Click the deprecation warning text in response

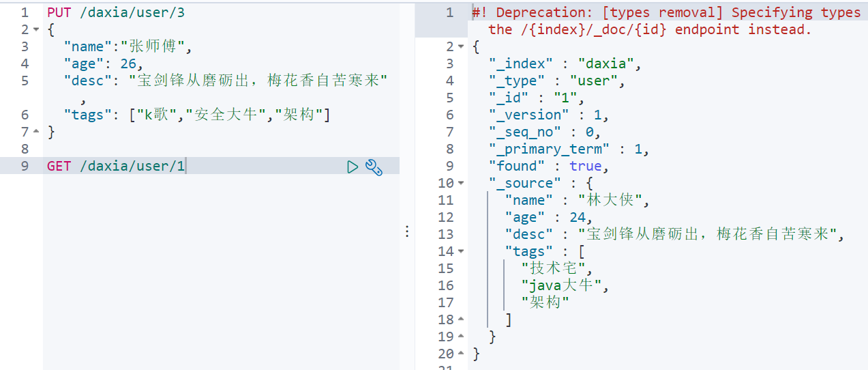click(666, 21)
